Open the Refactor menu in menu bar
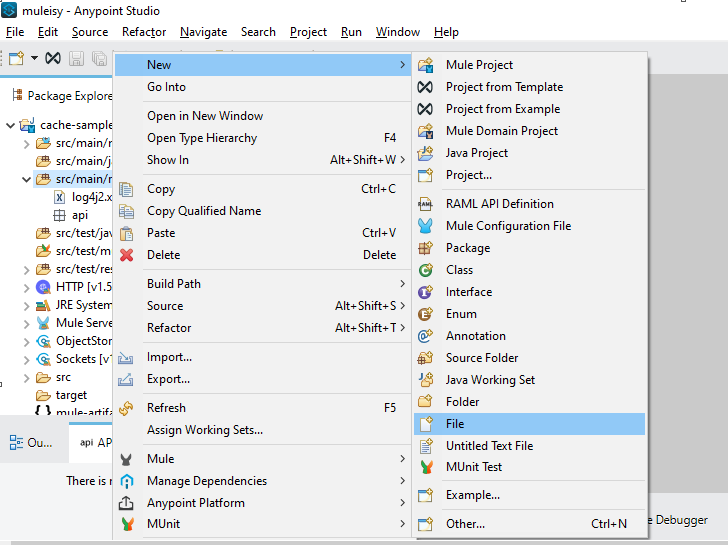The image size is (728, 545). pyautogui.click(x=144, y=32)
